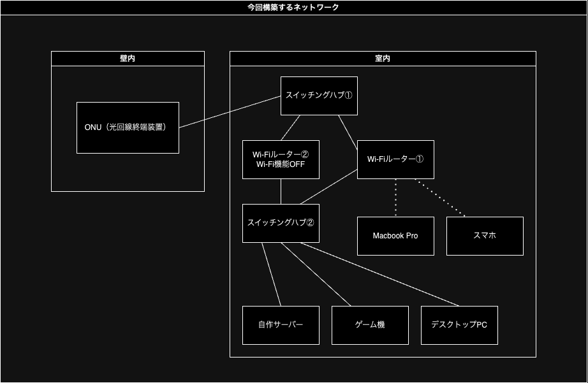Click the スイッチングハブ① node

pyautogui.click(x=319, y=96)
